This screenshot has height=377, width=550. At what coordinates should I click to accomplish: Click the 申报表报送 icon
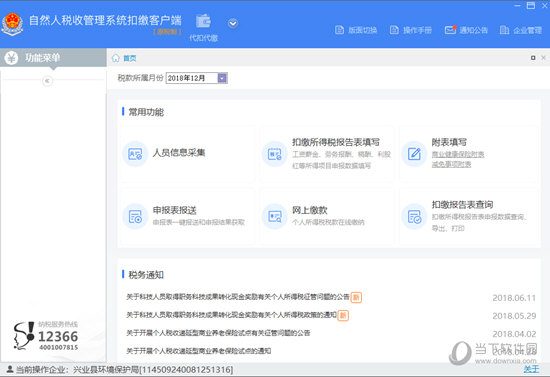point(135,216)
